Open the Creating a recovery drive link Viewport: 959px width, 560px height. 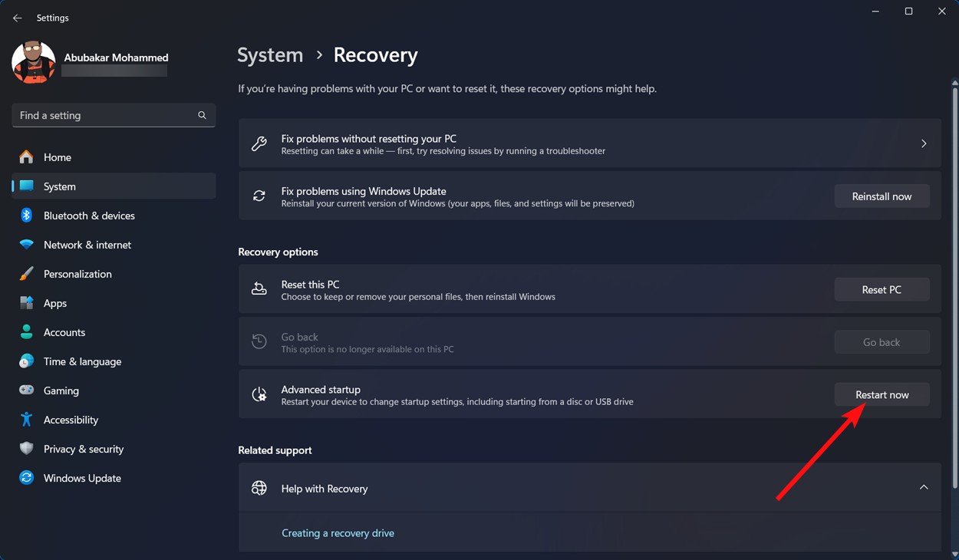click(x=338, y=532)
